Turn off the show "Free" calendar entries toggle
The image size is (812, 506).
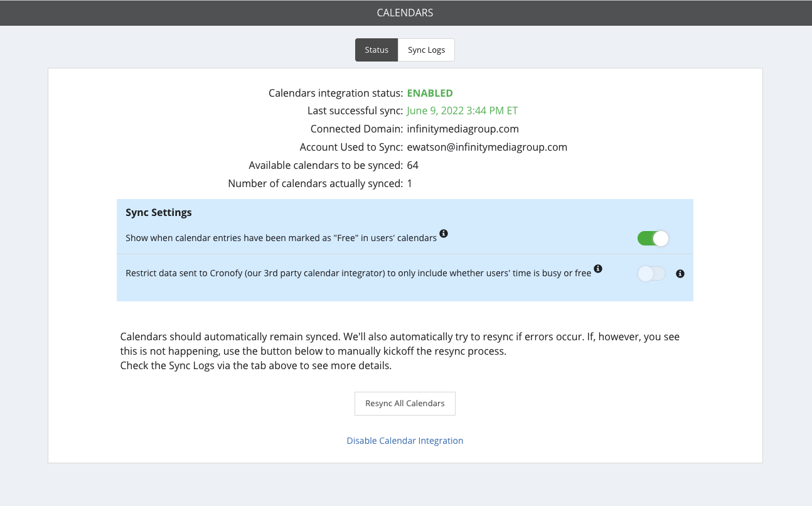[x=653, y=239]
